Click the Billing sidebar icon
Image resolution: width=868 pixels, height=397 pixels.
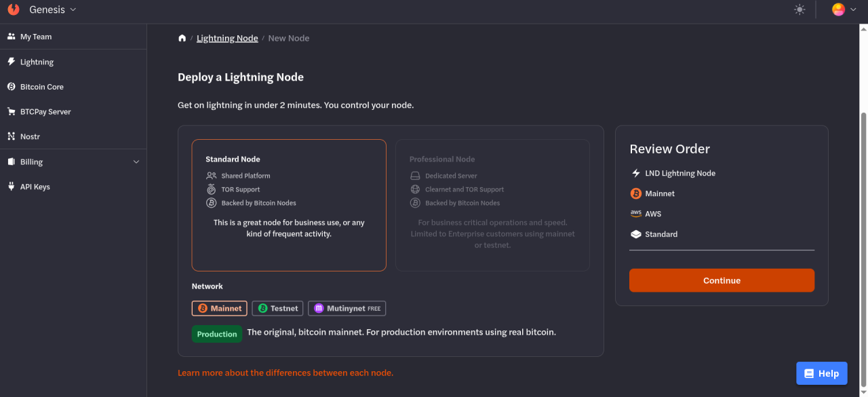(x=11, y=162)
